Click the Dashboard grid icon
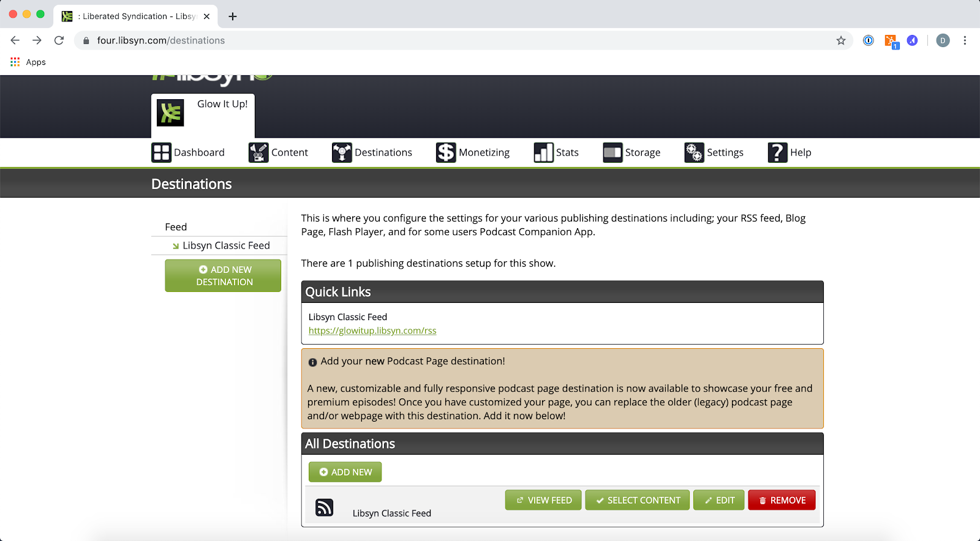Screen dimensions: 980x541 tap(162, 152)
